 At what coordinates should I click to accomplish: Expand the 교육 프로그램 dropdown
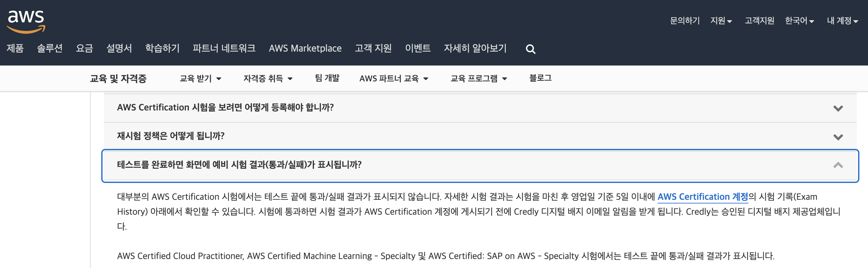(479, 78)
